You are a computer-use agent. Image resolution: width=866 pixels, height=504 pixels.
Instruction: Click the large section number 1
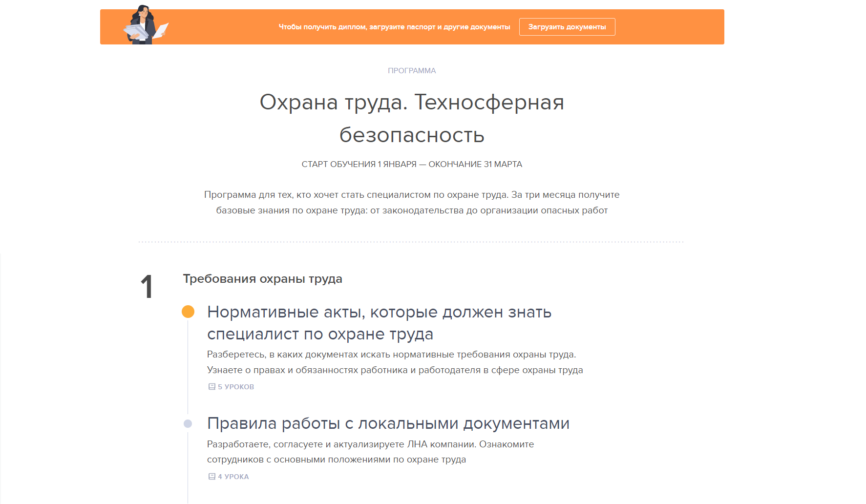tap(147, 287)
